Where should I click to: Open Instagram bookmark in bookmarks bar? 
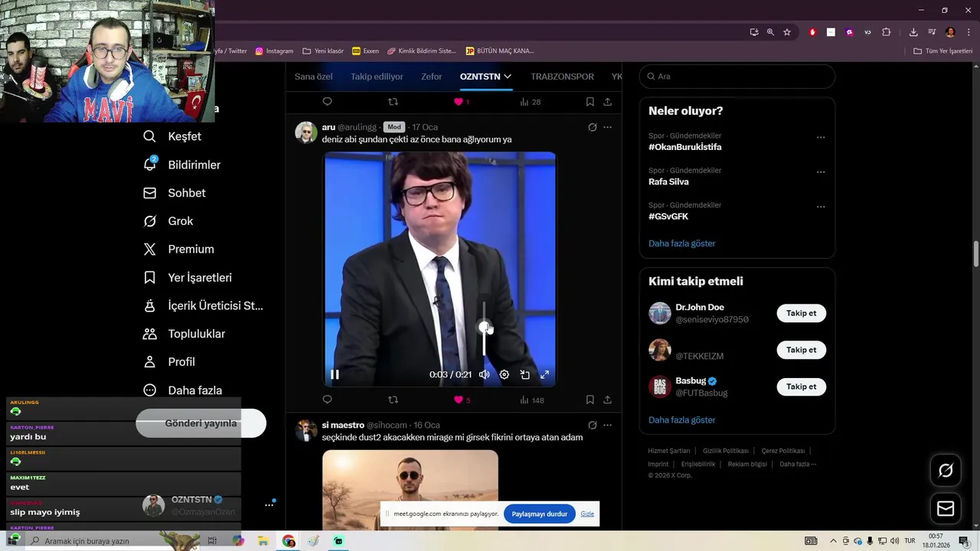tap(274, 51)
